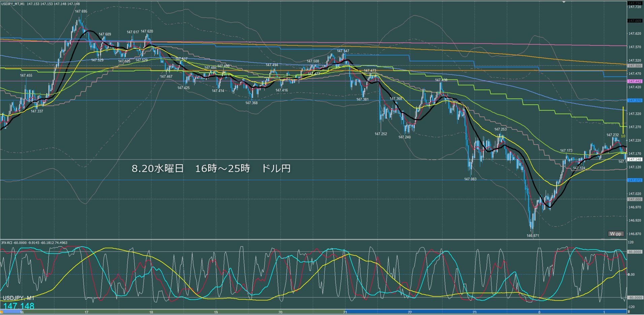644x315 pixels.
Task: Click the W-pp button on chart
Action: point(616,234)
